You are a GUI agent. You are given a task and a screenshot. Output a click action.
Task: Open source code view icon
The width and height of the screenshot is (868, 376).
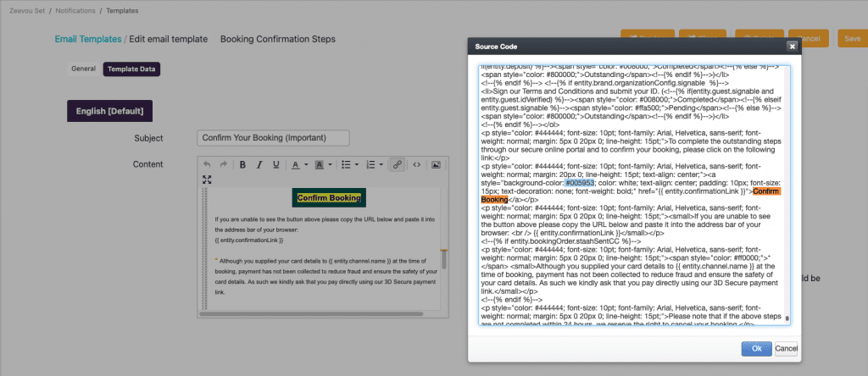click(x=417, y=164)
